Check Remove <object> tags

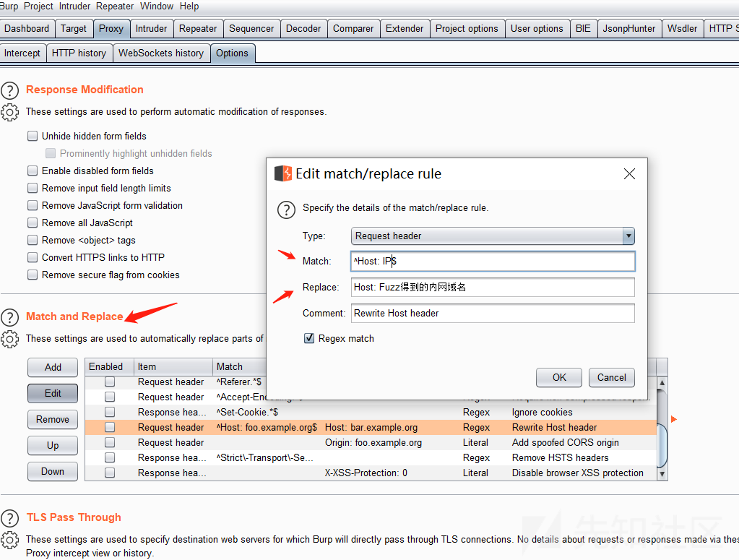(33, 240)
